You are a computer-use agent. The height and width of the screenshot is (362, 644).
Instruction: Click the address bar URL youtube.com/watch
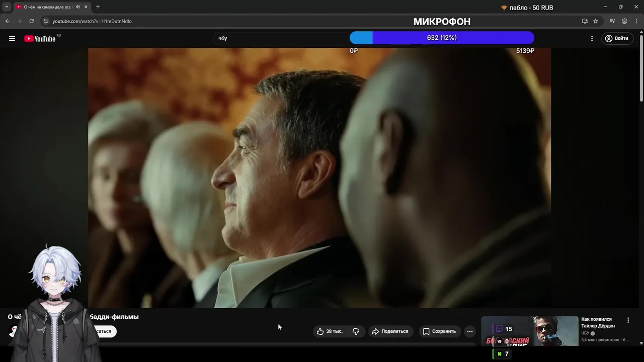click(92, 21)
